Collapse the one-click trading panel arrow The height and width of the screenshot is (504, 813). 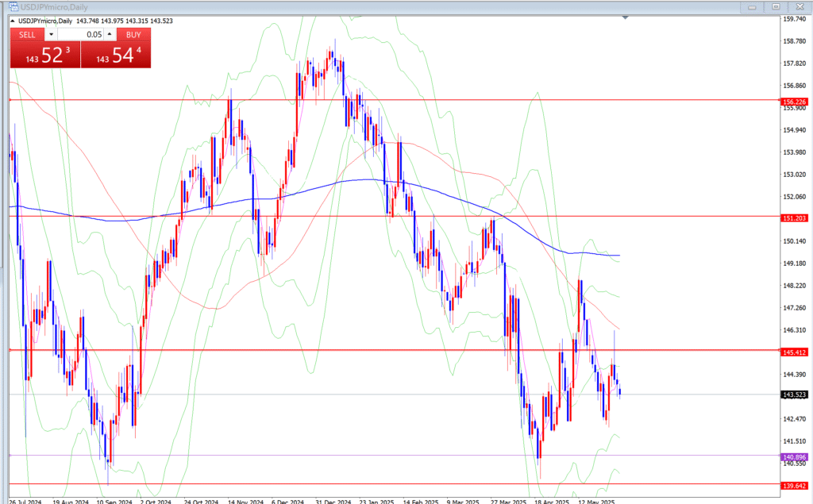(x=13, y=21)
